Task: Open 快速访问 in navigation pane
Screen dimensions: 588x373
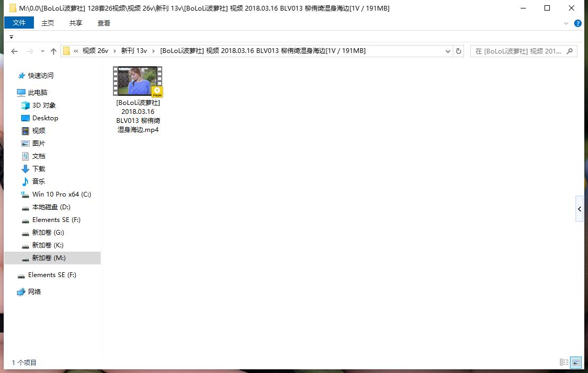Action: pos(40,75)
